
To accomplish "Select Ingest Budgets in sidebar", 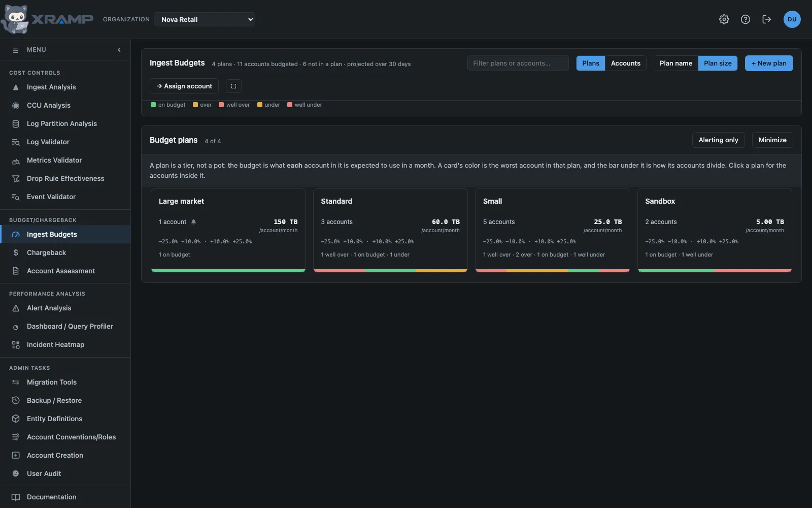I will 65,235.
